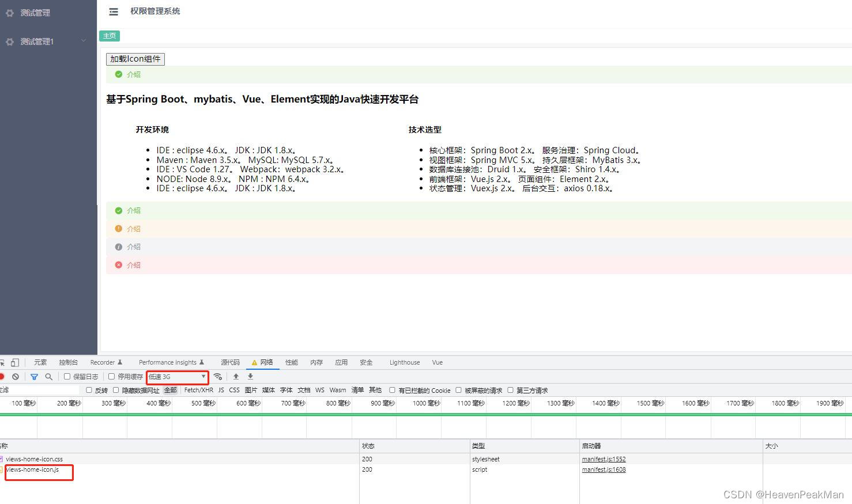852x504 pixels.
Task: Click the warning triangle icon on 网络 tab
Action: (254, 363)
